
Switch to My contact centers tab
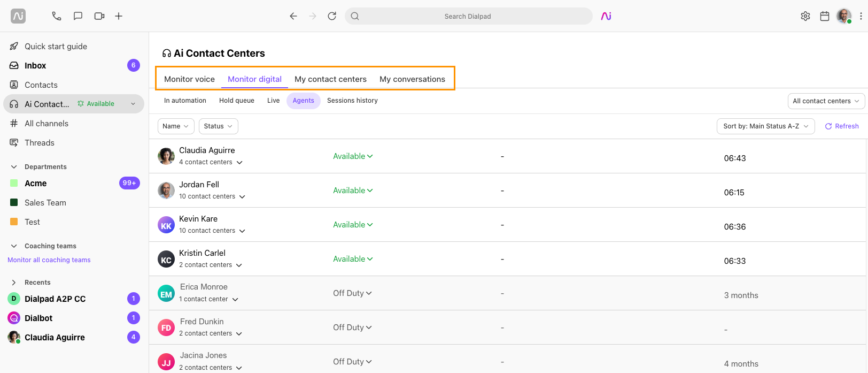click(x=330, y=79)
